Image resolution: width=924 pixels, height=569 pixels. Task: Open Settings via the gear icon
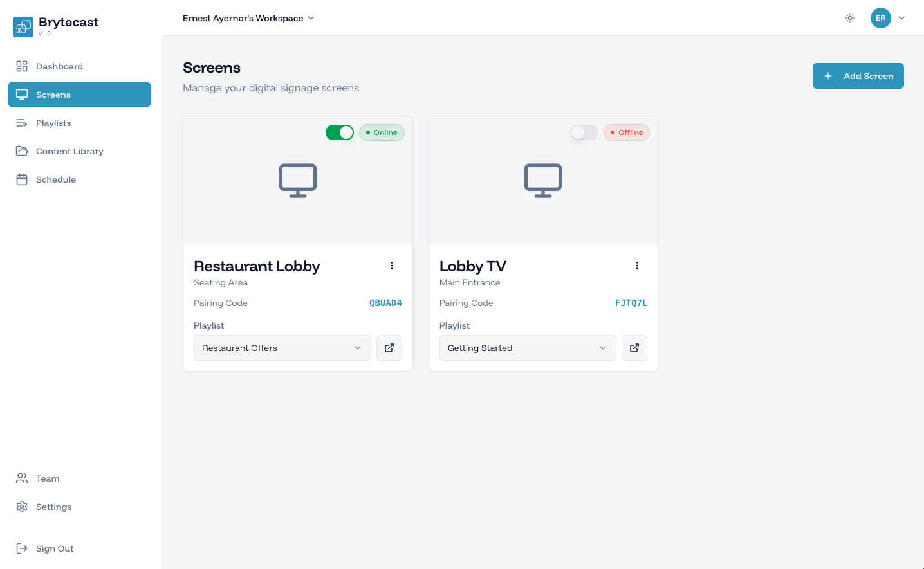[x=21, y=507]
